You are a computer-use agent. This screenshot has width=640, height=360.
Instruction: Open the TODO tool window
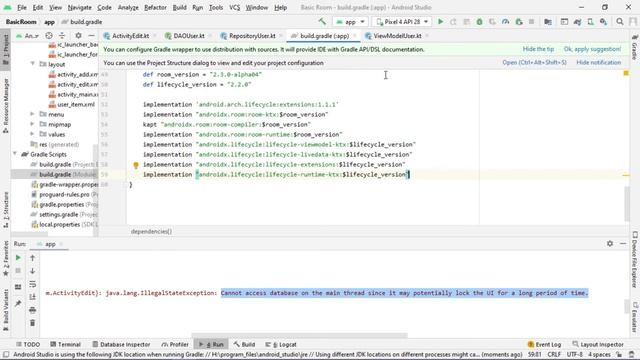click(28, 344)
